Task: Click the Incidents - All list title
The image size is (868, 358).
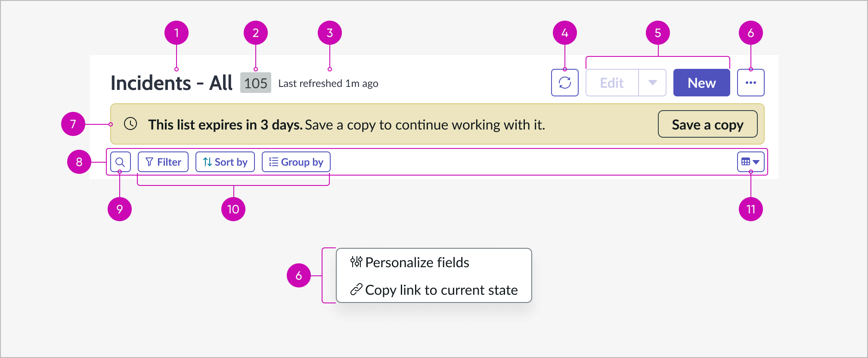Action: [171, 82]
